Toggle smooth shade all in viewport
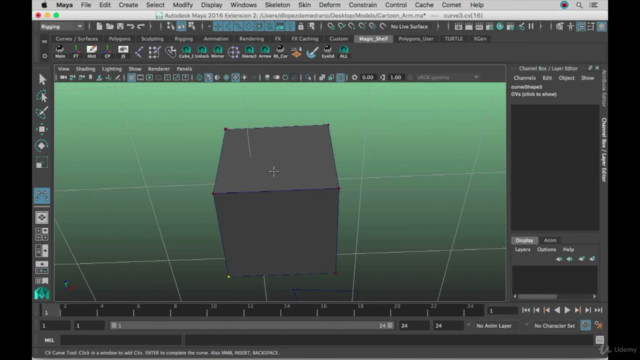 click(208, 77)
